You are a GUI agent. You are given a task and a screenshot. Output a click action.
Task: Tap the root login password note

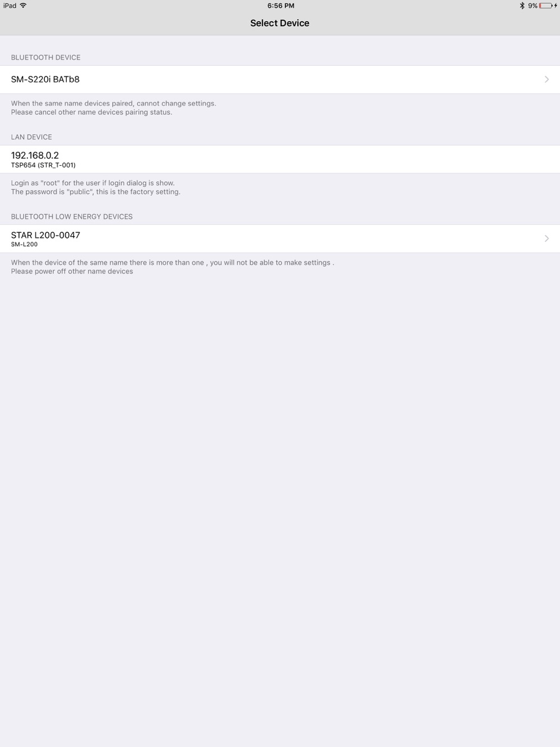pos(96,188)
